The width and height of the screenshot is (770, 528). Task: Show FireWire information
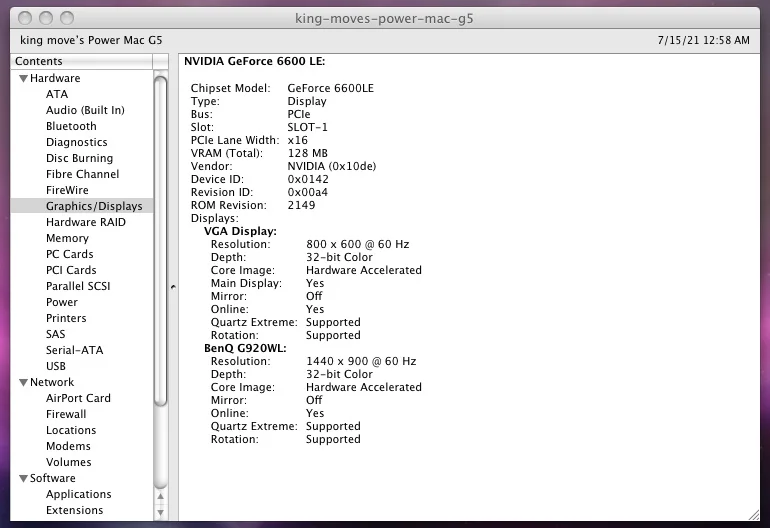click(67, 190)
